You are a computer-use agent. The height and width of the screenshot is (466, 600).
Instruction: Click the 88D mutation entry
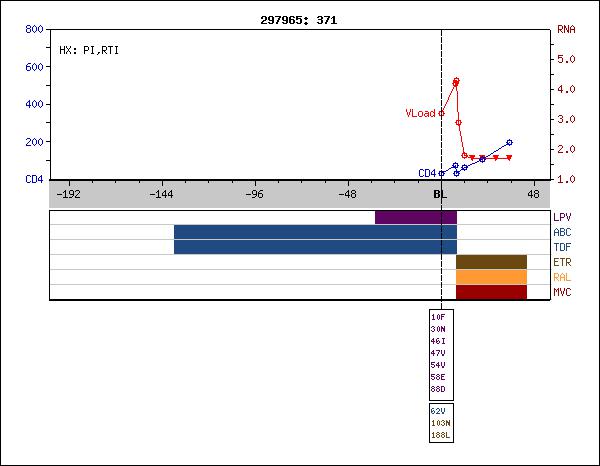pyautogui.click(x=438, y=389)
